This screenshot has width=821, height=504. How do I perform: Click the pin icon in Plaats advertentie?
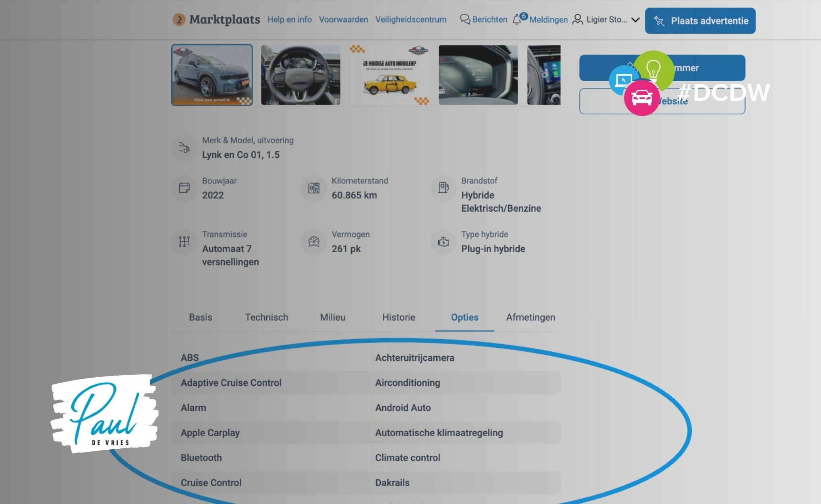coord(659,21)
